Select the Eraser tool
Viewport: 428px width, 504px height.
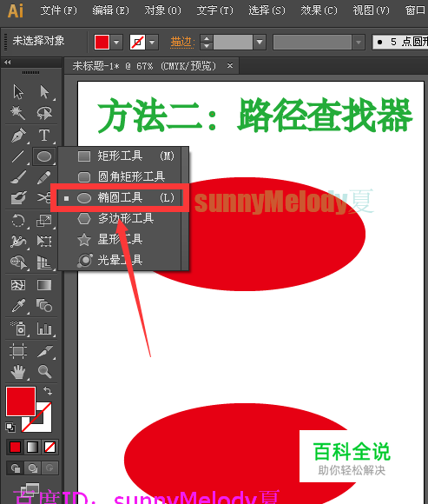pyautogui.click(x=18, y=198)
